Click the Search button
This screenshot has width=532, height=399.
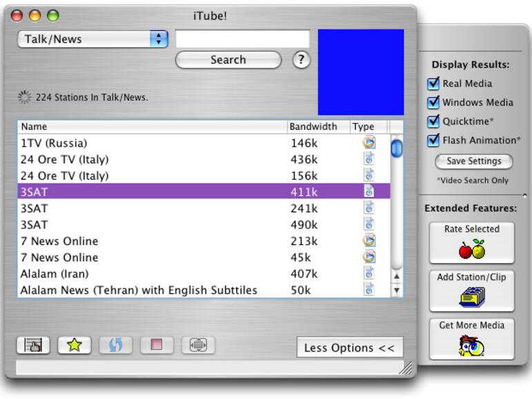pos(228,60)
